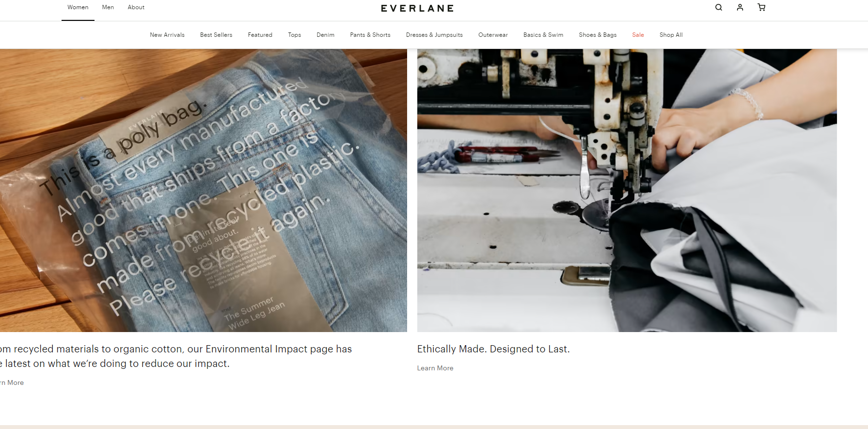Image resolution: width=868 pixels, height=429 pixels.
Task: Click Learn More under Ethically Made
Action: coord(435,368)
